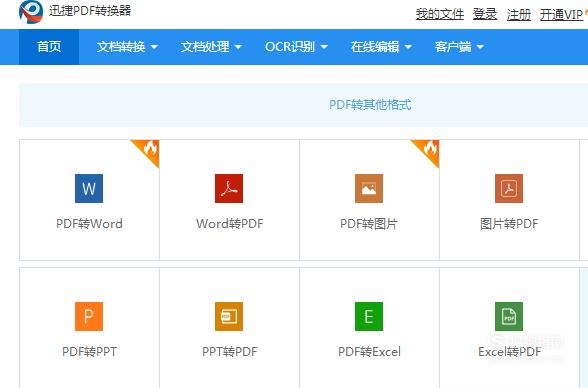Open the 图片转PDF orange icon

pos(509,189)
